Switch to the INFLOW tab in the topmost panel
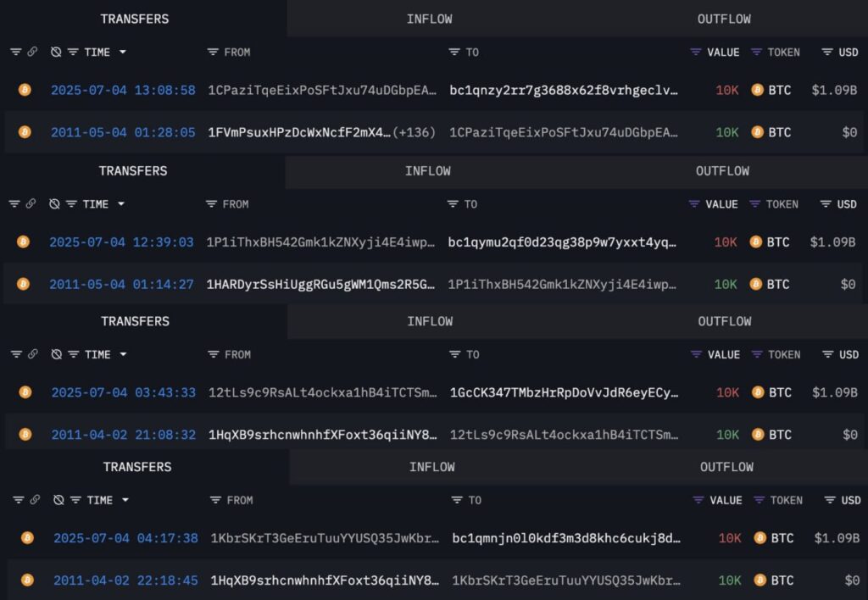Screen dimensions: 868x600 tap(429, 19)
